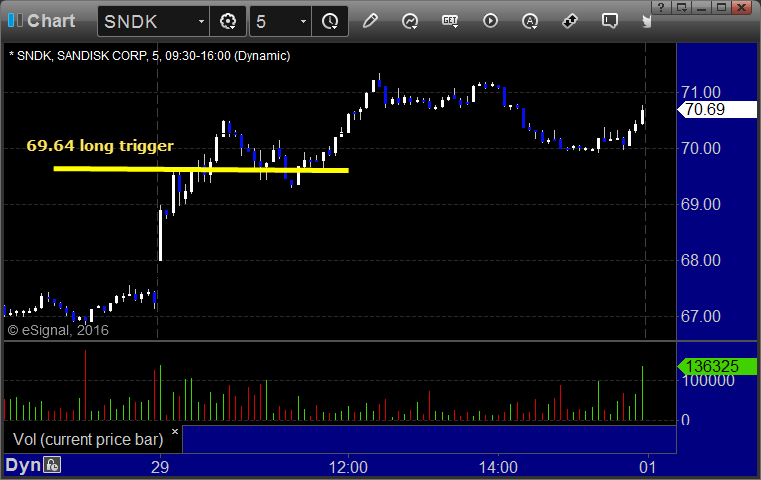761x480 pixels.
Task: Click the Dyn label at bottom left
Action: click(x=23, y=465)
